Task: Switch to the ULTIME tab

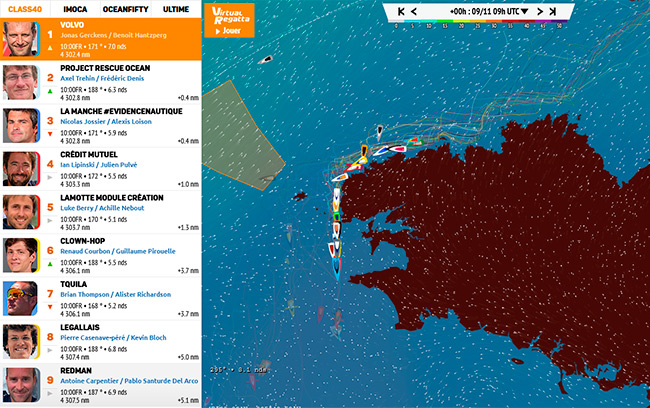Action: [176, 9]
